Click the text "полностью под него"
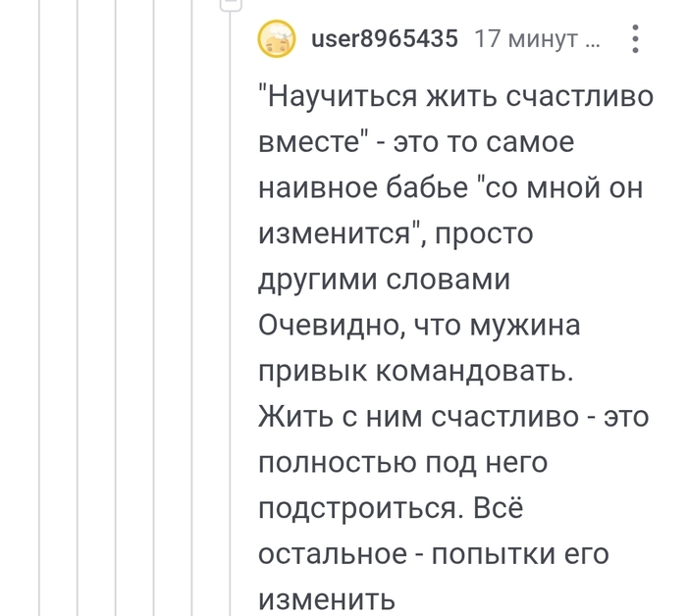Image resolution: width=687 pixels, height=616 pixels. point(402,463)
